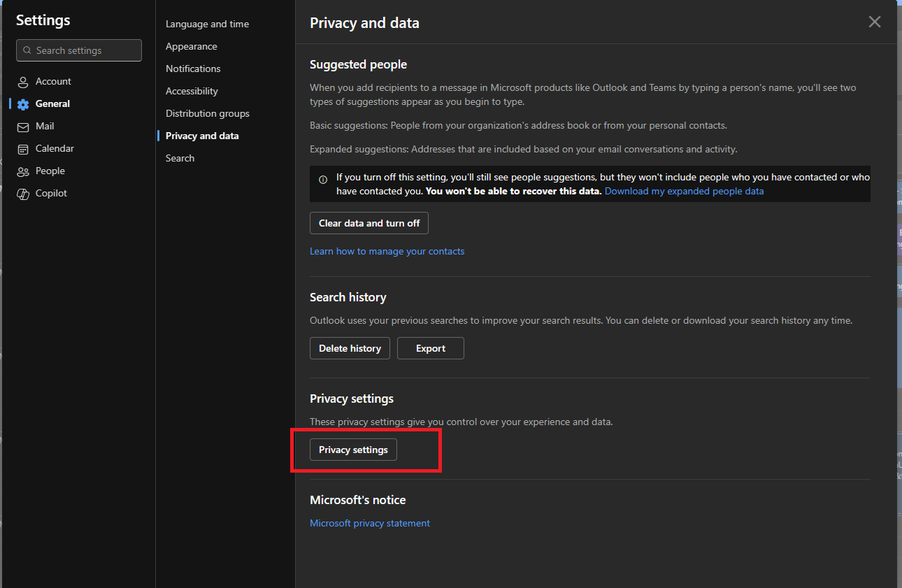Image resolution: width=902 pixels, height=588 pixels.
Task: Click the magnifier icon in Search settings
Action: [27, 50]
